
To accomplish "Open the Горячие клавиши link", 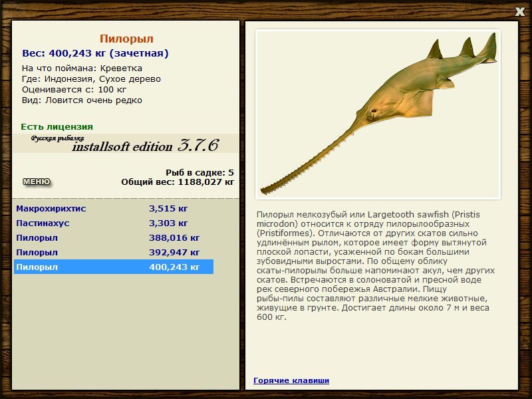I will 291,380.
